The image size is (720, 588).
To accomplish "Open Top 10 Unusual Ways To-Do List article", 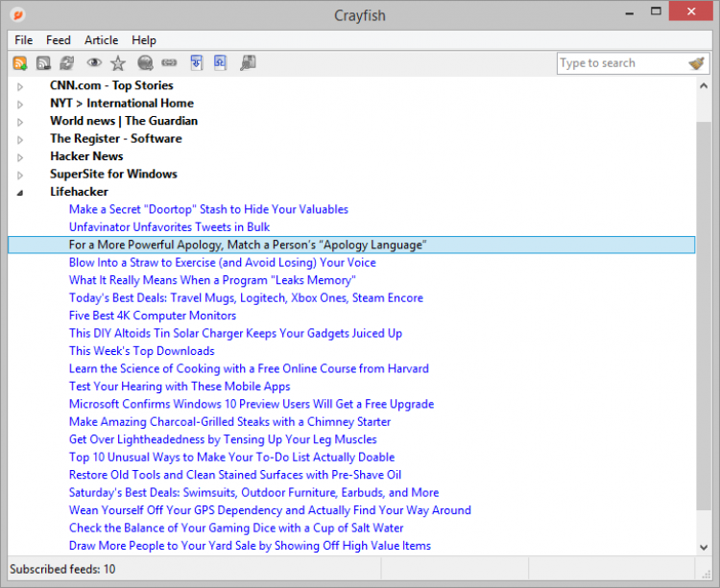I will click(232, 458).
